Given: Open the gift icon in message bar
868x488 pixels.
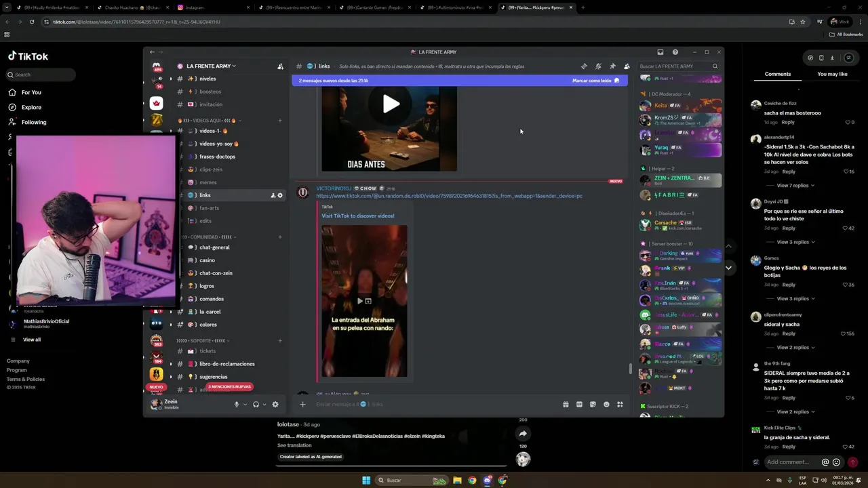Looking at the screenshot, I should coord(566,405).
